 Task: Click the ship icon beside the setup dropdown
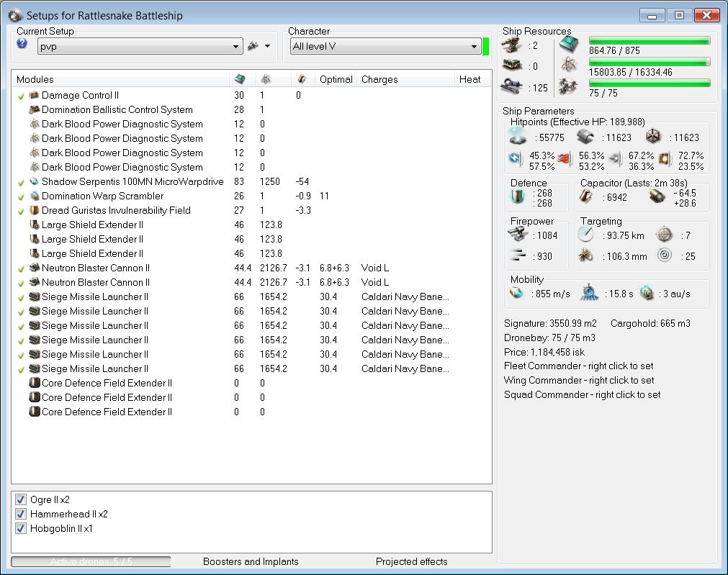[x=253, y=46]
